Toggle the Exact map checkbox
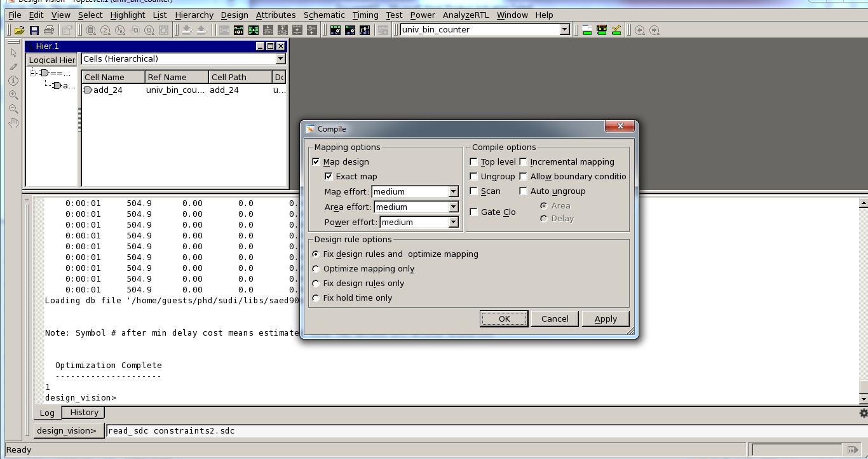 point(329,176)
